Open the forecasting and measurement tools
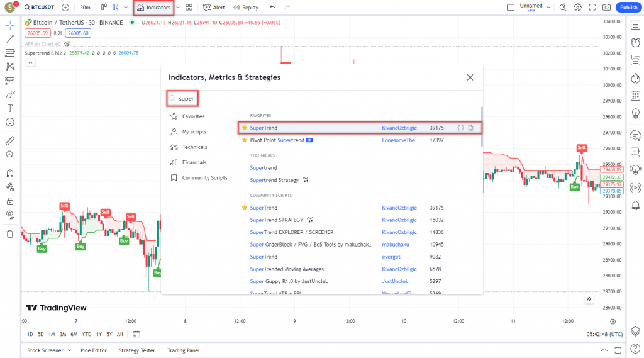The image size is (644, 358). 10,81
